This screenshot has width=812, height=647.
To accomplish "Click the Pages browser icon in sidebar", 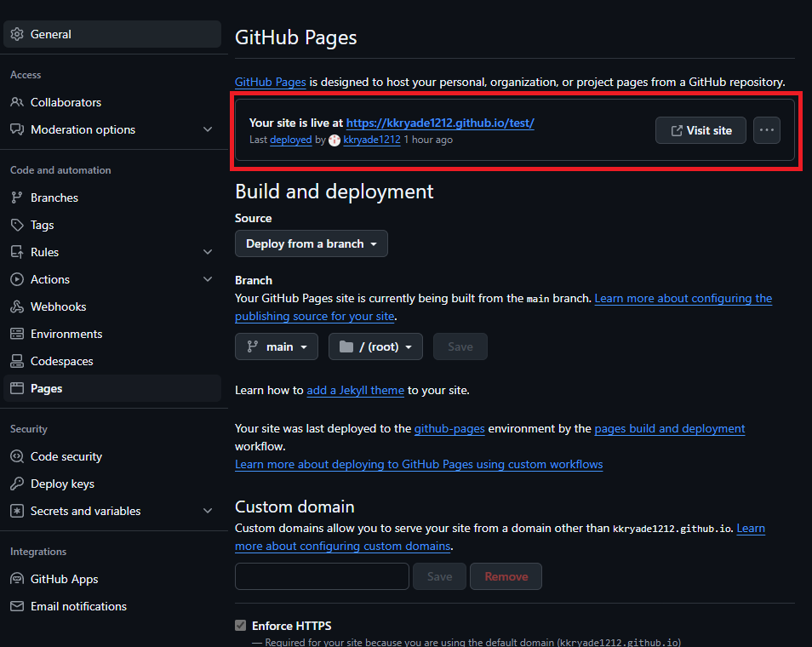I will coord(17,388).
